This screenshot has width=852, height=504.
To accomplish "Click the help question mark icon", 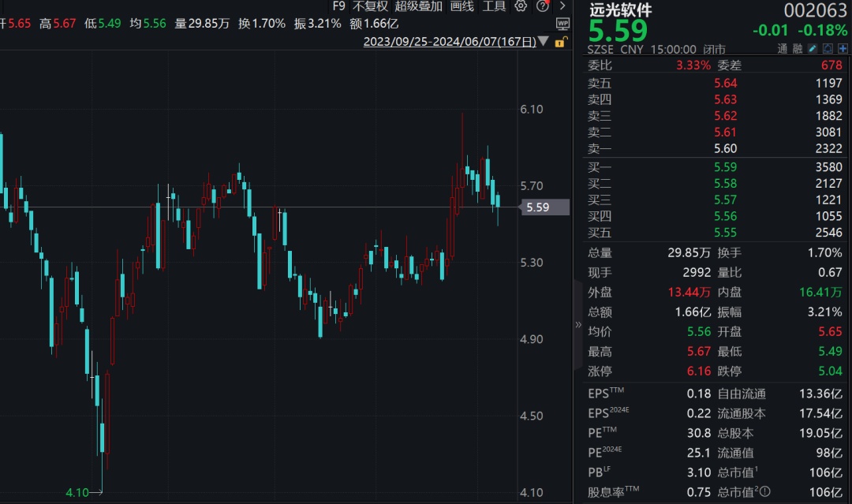I will (x=542, y=6).
